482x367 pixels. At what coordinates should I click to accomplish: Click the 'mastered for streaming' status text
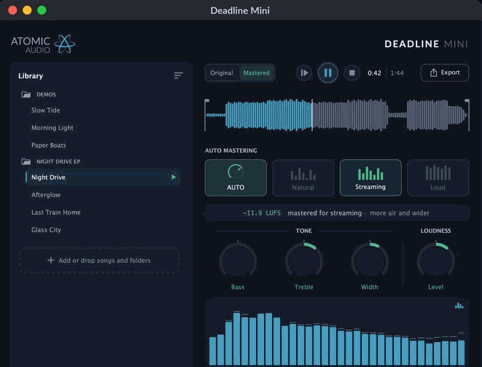point(325,213)
